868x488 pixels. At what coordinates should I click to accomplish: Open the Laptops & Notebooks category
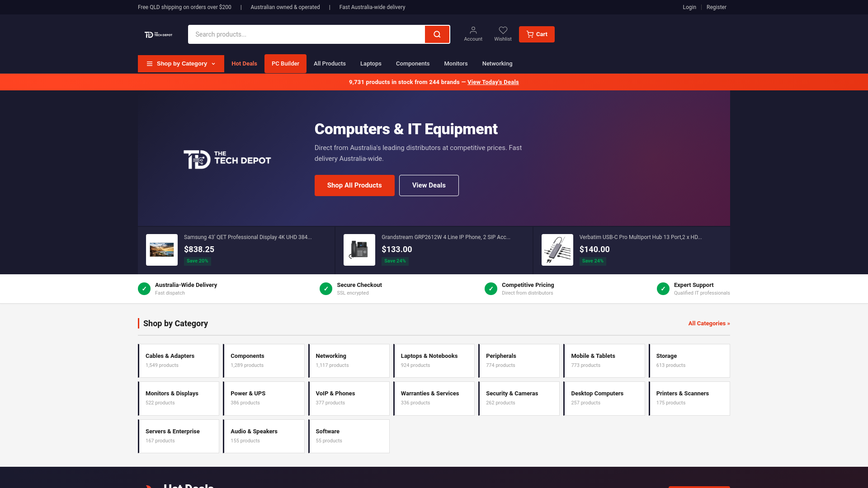(x=434, y=361)
